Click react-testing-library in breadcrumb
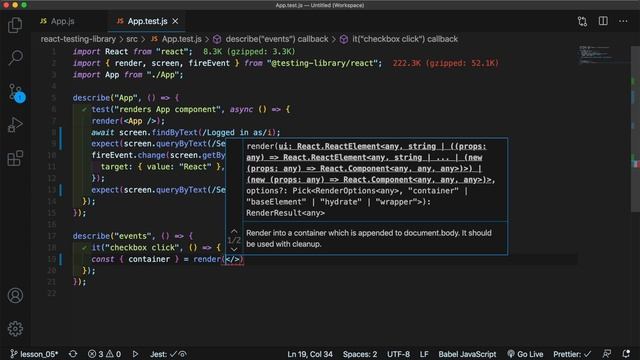Screen dimensions: 640x360 78,39
